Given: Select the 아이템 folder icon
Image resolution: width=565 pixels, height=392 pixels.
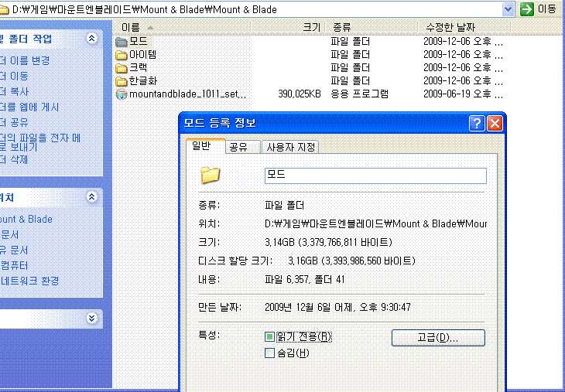Looking at the screenshot, I should coord(121,55).
